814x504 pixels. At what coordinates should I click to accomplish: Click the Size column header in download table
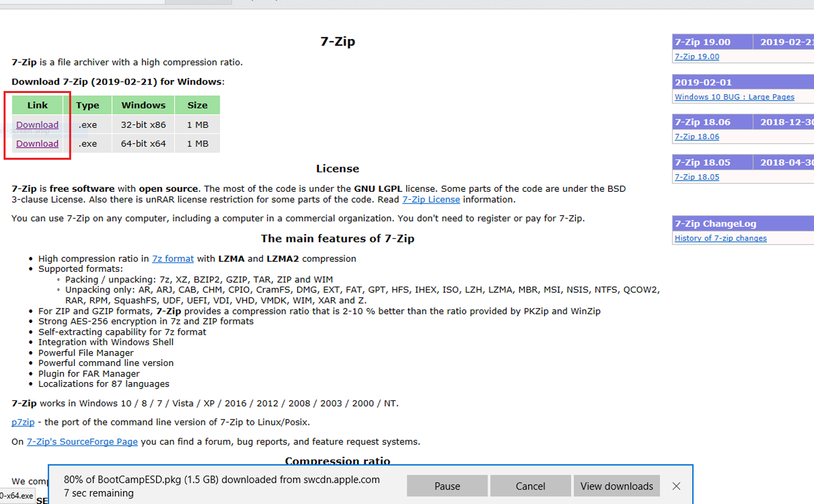tap(197, 105)
